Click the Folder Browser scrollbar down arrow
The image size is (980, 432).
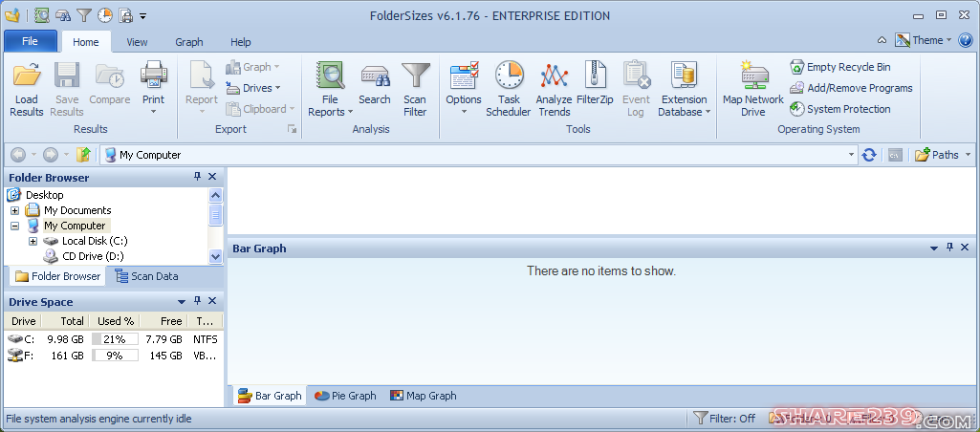(x=216, y=256)
